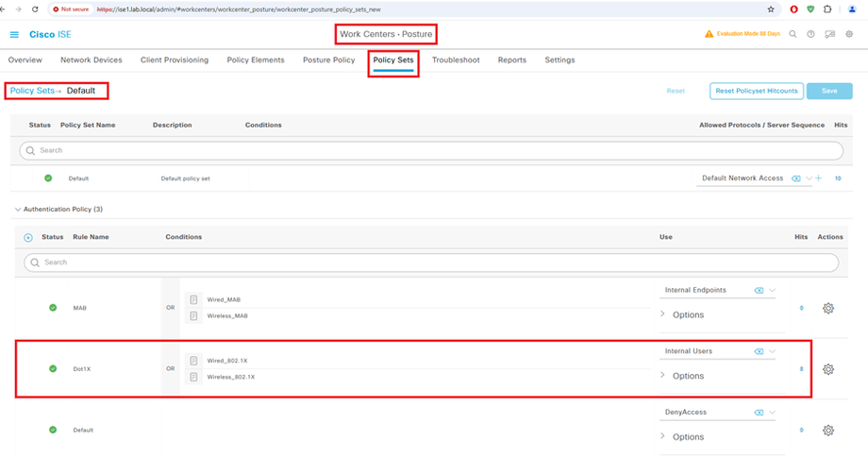Open DenyAccess dropdown arrow

[772, 412]
